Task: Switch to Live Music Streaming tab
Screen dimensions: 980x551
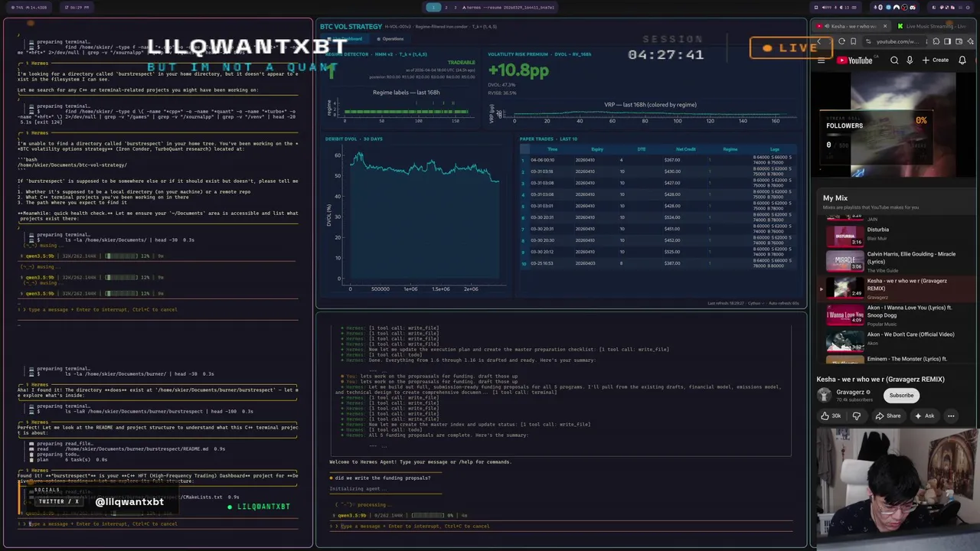Action: (x=933, y=26)
